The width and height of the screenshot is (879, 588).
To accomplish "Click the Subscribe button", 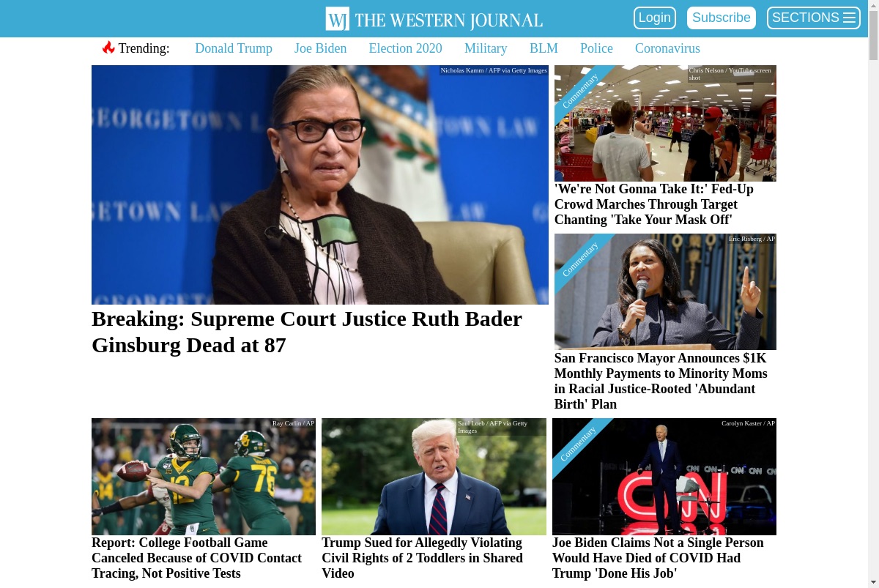I will point(722,18).
